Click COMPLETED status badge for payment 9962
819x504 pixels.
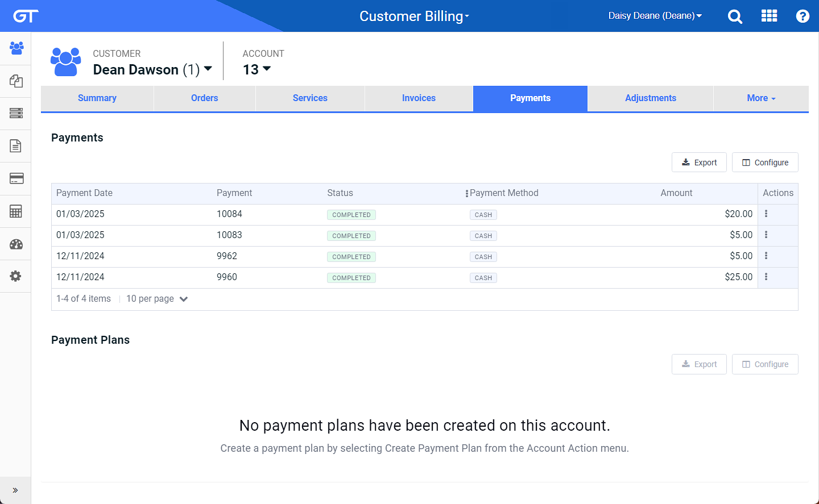[351, 257]
